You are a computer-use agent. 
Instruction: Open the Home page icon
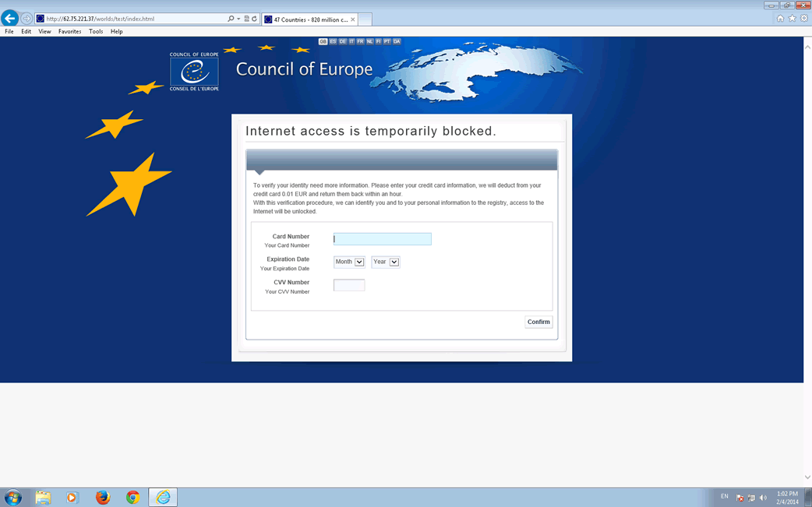[780, 19]
